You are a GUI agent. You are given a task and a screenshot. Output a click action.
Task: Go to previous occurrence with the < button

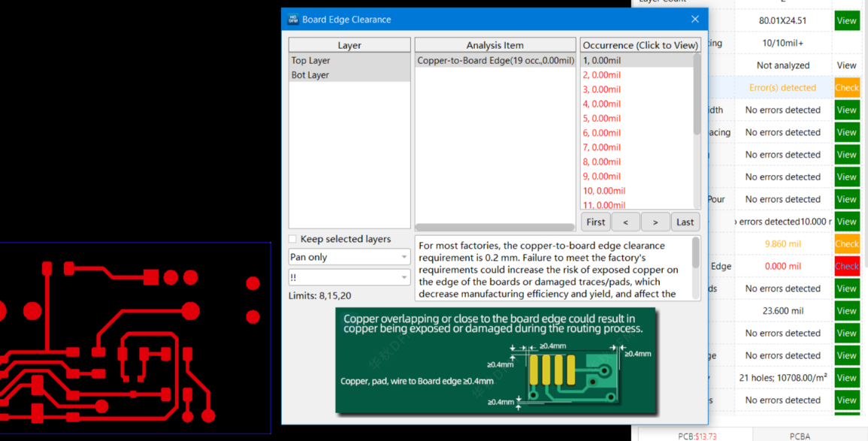625,222
